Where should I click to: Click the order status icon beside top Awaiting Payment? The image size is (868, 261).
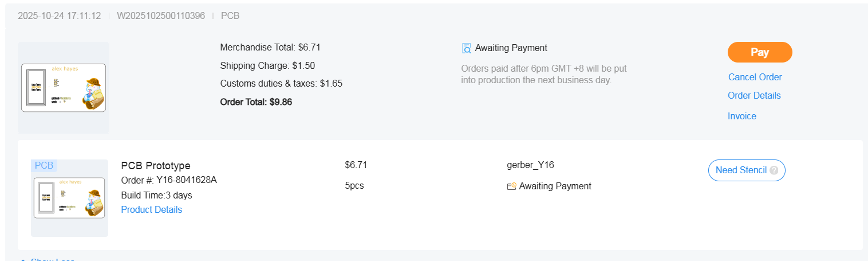tap(467, 48)
